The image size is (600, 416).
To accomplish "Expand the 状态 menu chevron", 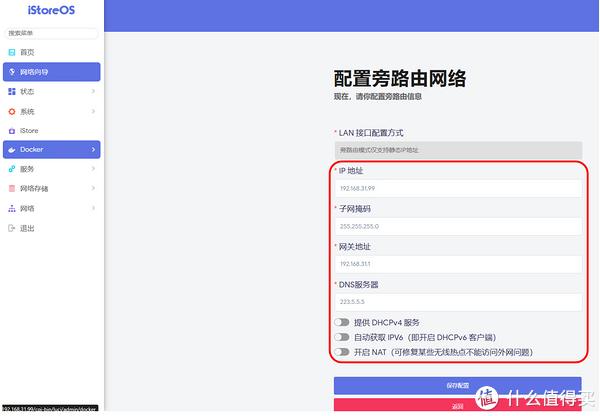I will click(x=93, y=91).
